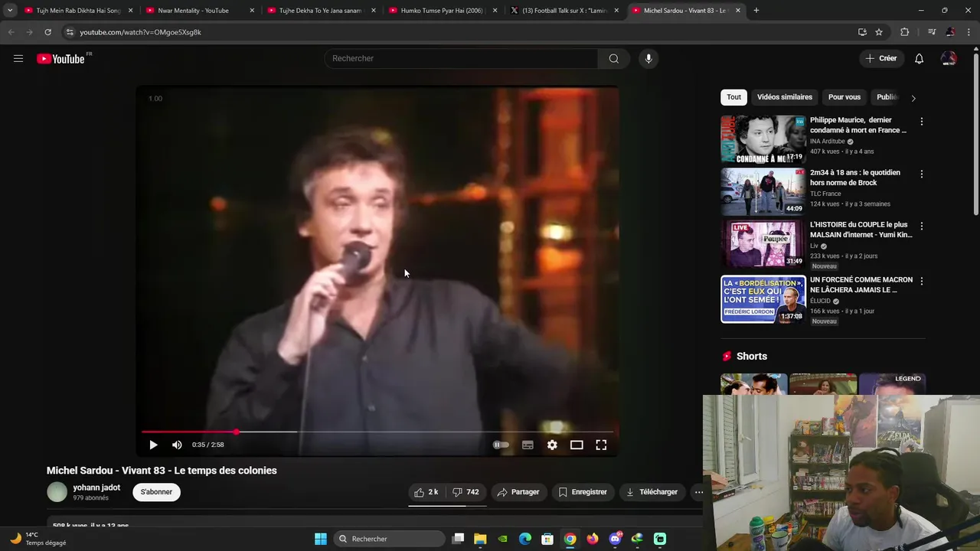Open UN FORCENÉ COMME MACRON video thumbnail
This screenshot has width=980, height=551.
(x=763, y=299)
